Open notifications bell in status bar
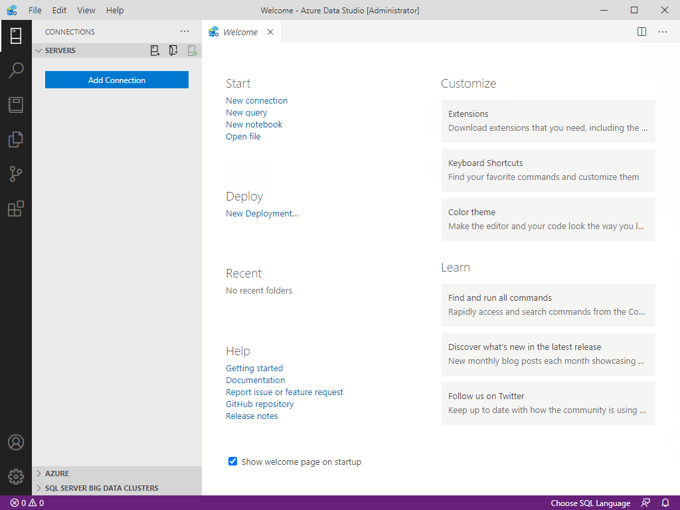Viewport: 680px width, 510px height. coord(665,503)
